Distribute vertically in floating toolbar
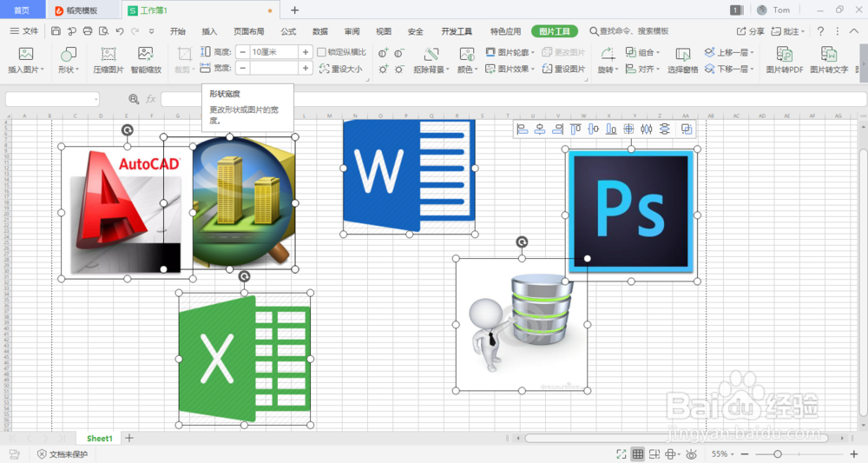Viewport: 868px width, 463px height. (664, 129)
